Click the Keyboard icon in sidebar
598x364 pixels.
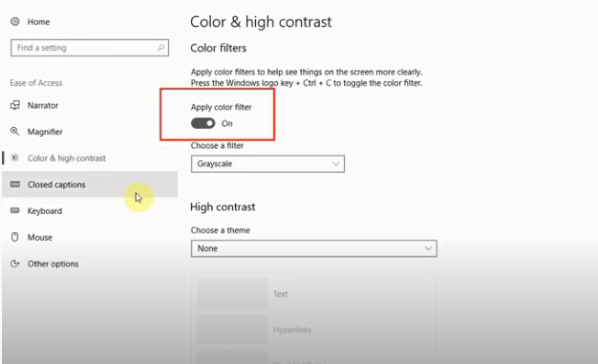15,210
